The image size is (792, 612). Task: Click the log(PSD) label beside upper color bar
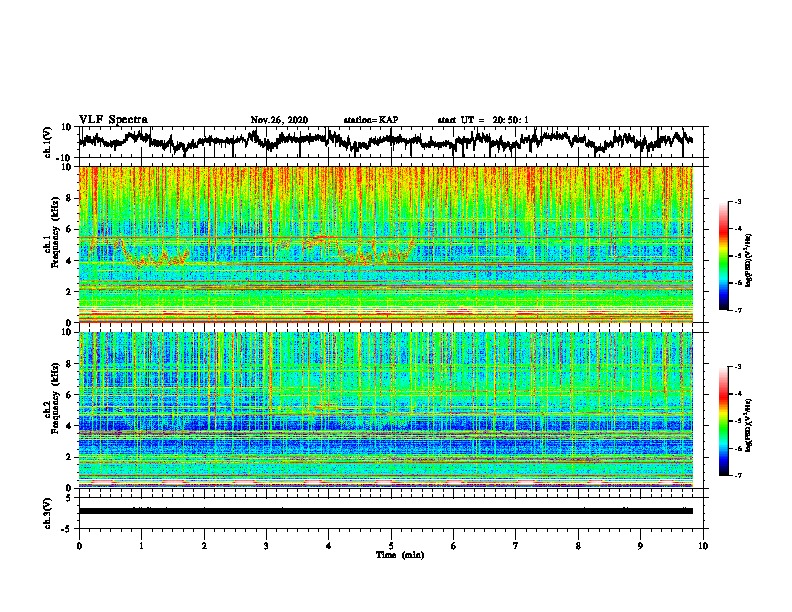[x=749, y=261]
